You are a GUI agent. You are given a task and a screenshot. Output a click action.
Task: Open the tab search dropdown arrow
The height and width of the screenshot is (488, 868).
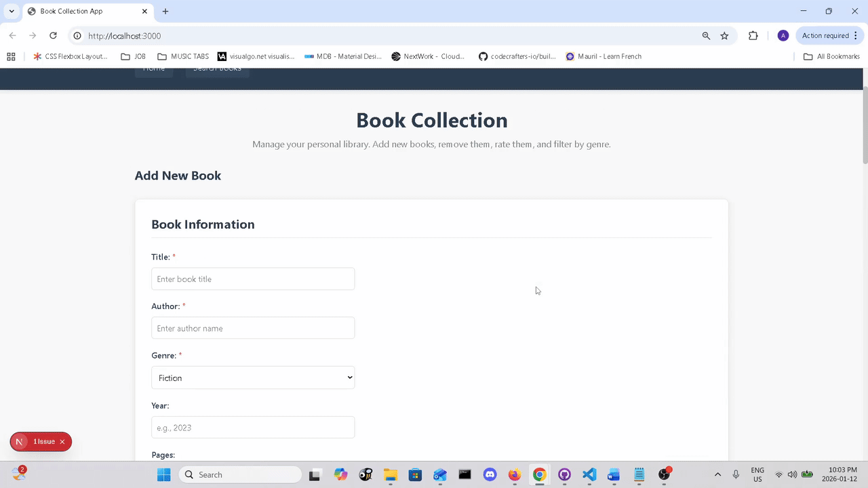(11, 11)
